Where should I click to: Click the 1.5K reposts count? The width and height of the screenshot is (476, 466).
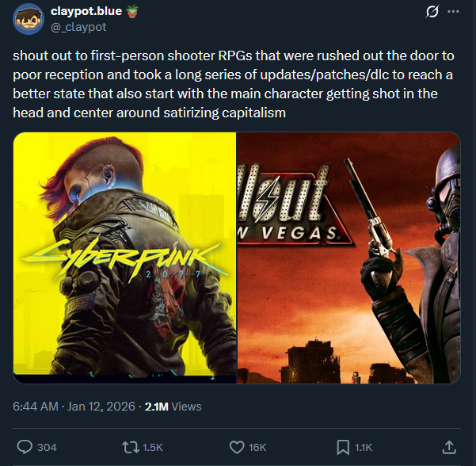[x=153, y=448]
